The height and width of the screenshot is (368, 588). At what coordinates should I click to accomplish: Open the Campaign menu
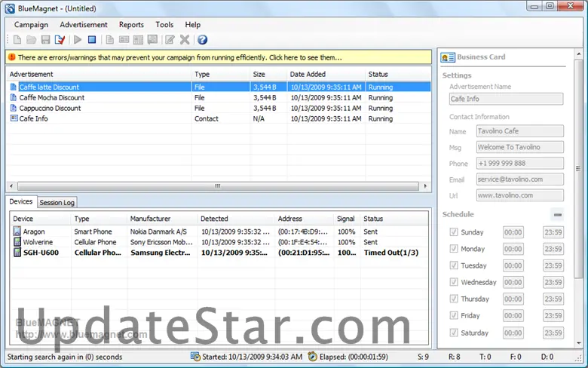point(31,25)
